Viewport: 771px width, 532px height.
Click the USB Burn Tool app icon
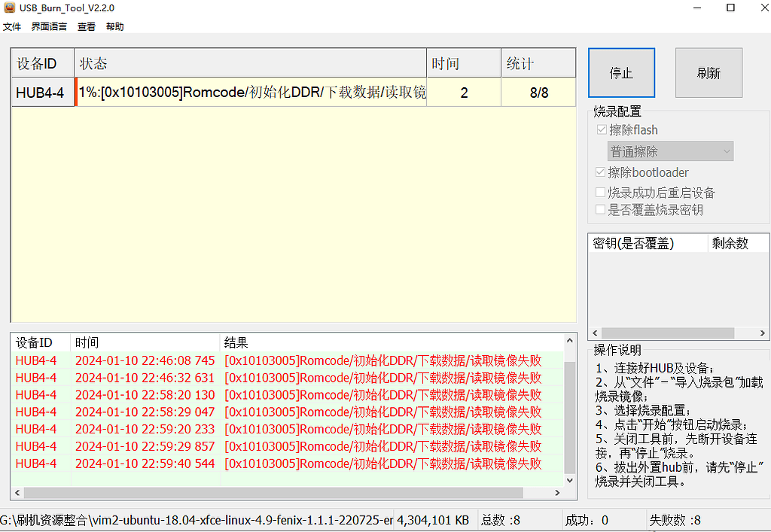[9, 8]
